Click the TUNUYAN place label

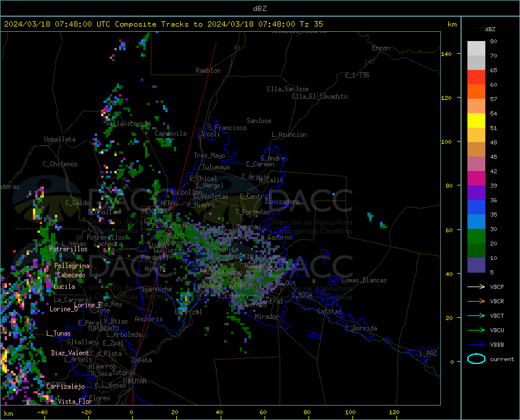[134, 381]
